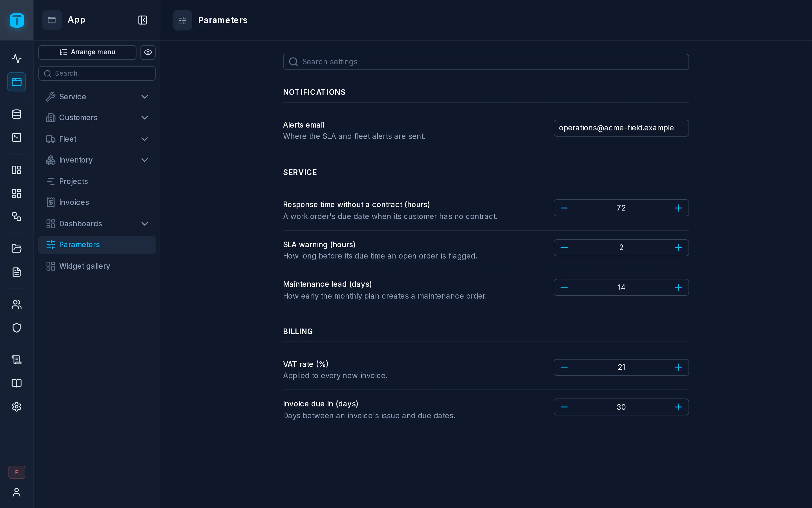Collapse the sidebar panel icon
This screenshot has height=508, width=812.
point(143,20)
